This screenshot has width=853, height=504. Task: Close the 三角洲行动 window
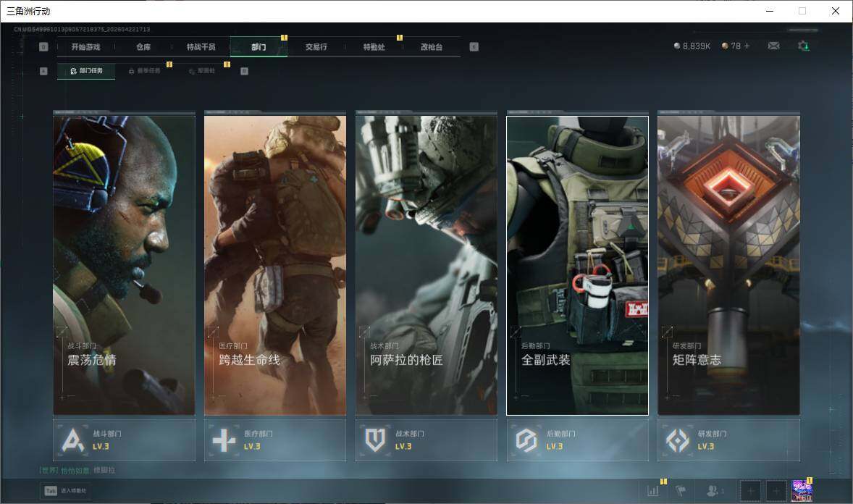click(835, 11)
